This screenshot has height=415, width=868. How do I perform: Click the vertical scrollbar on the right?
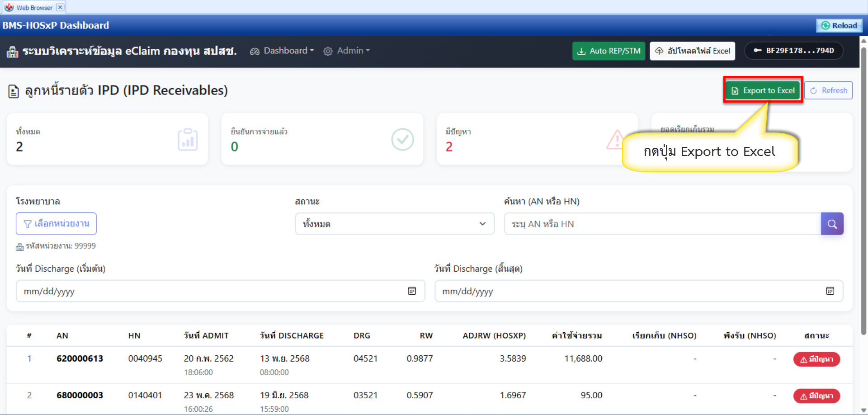pos(863,190)
